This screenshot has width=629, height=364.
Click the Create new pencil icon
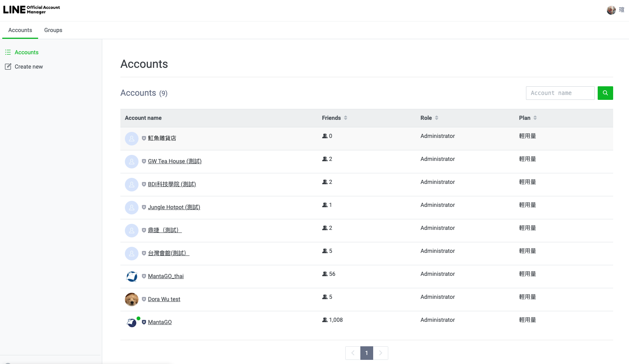coord(8,67)
